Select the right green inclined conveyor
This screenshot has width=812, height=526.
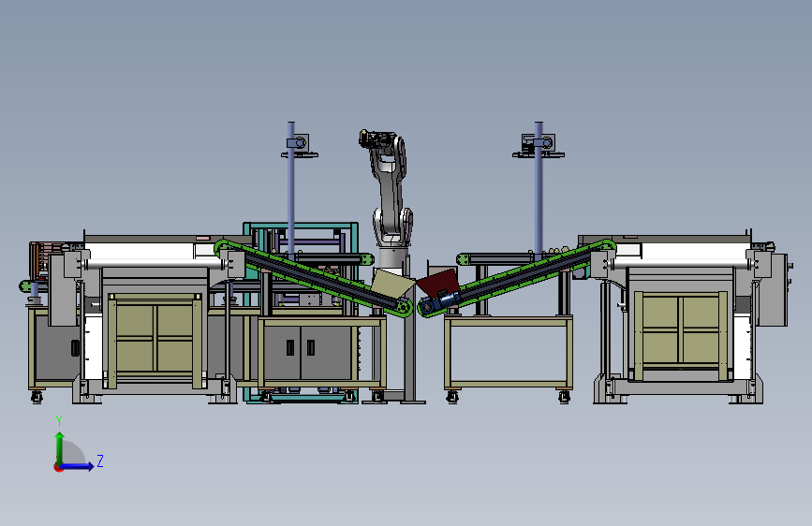click(518, 279)
